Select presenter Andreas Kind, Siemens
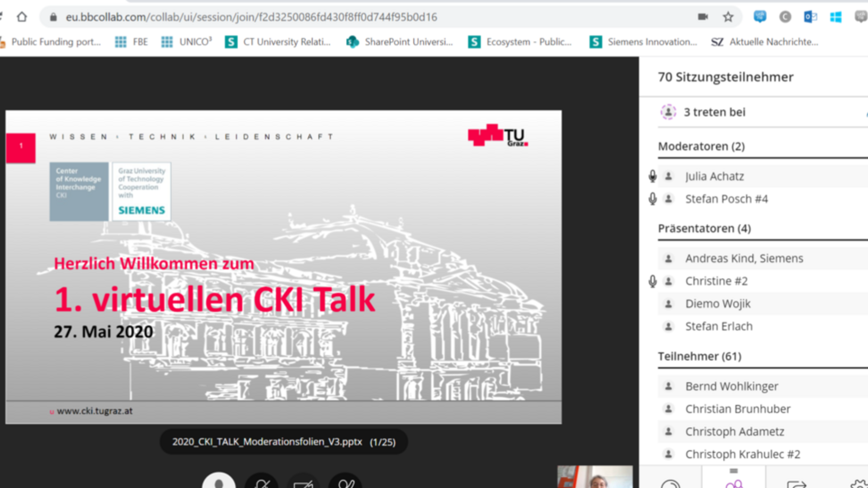The height and width of the screenshot is (488, 868). click(744, 258)
